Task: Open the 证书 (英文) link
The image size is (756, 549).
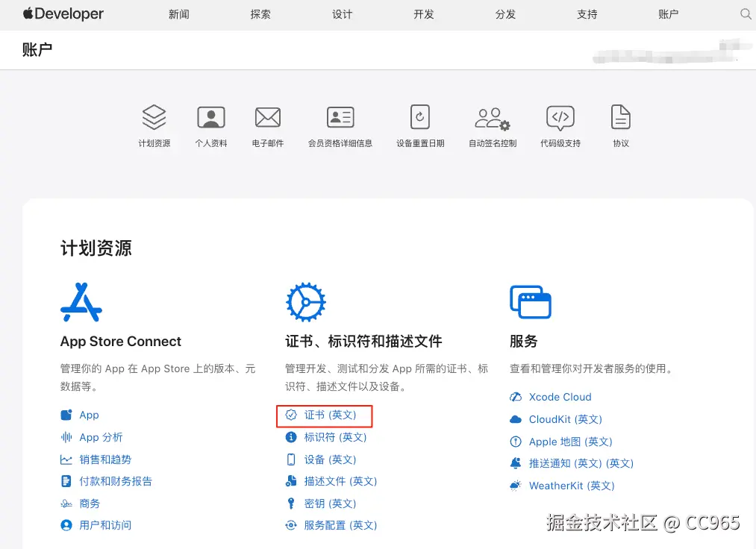Action: coord(331,415)
